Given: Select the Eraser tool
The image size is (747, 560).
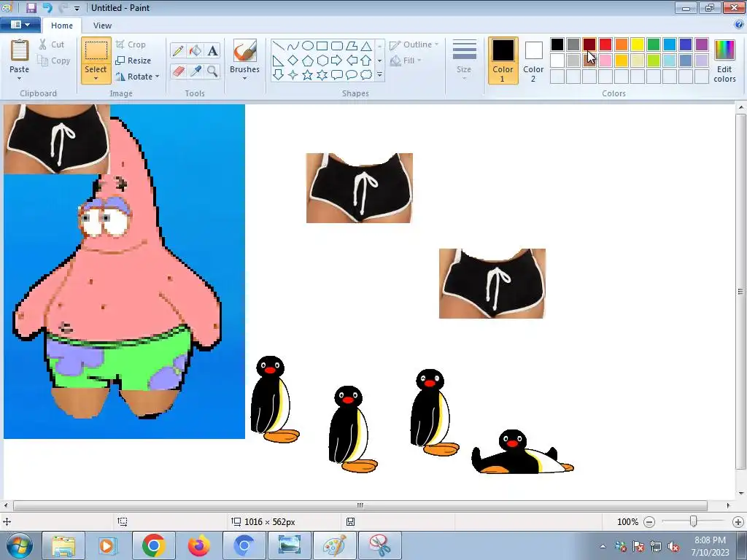Looking at the screenshot, I should [x=178, y=71].
